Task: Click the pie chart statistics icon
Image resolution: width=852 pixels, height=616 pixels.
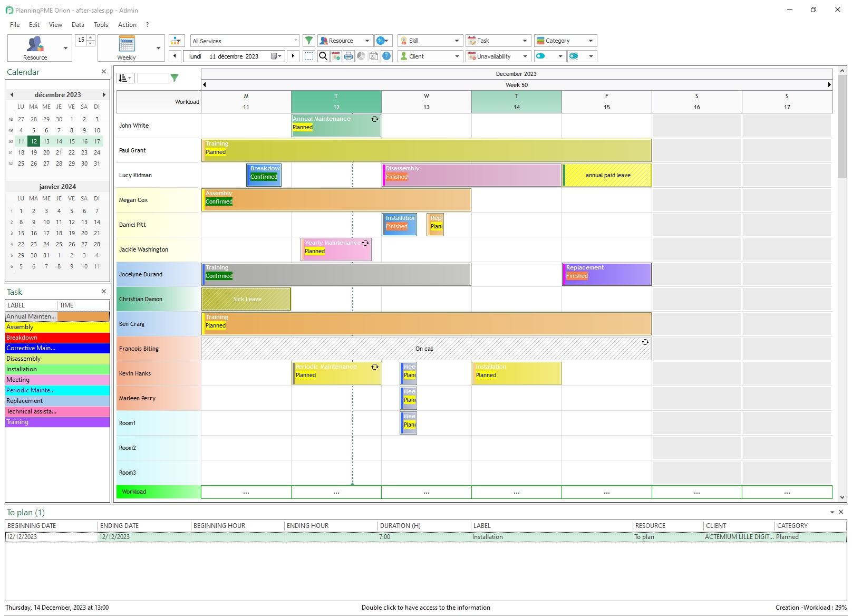Action: pos(361,56)
